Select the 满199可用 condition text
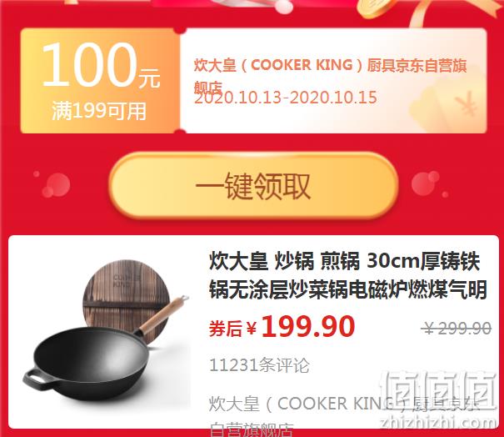 pyautogui.click(x=99, y=111)
